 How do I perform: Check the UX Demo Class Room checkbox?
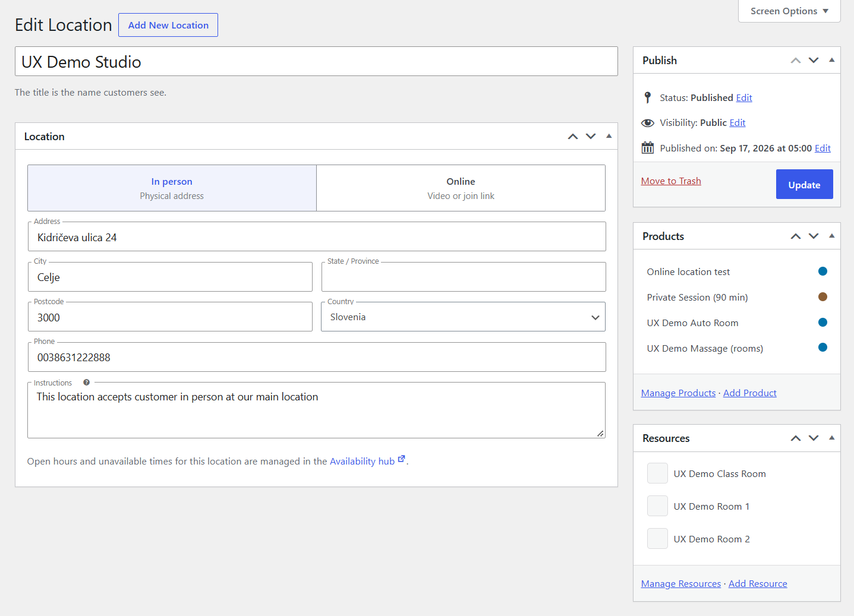[657, 473]
